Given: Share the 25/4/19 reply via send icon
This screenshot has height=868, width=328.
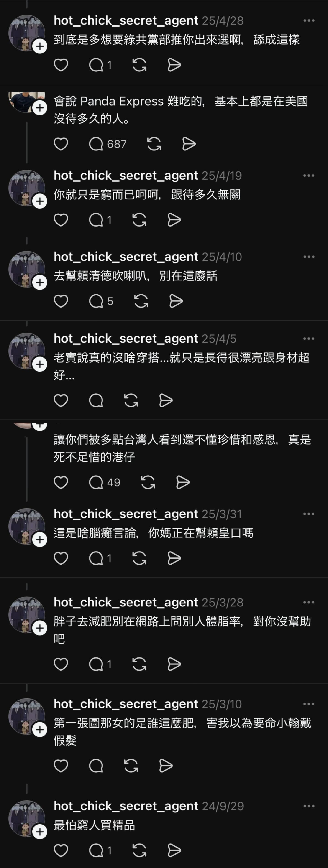Looking at the screenshot, I should (174, 220).
